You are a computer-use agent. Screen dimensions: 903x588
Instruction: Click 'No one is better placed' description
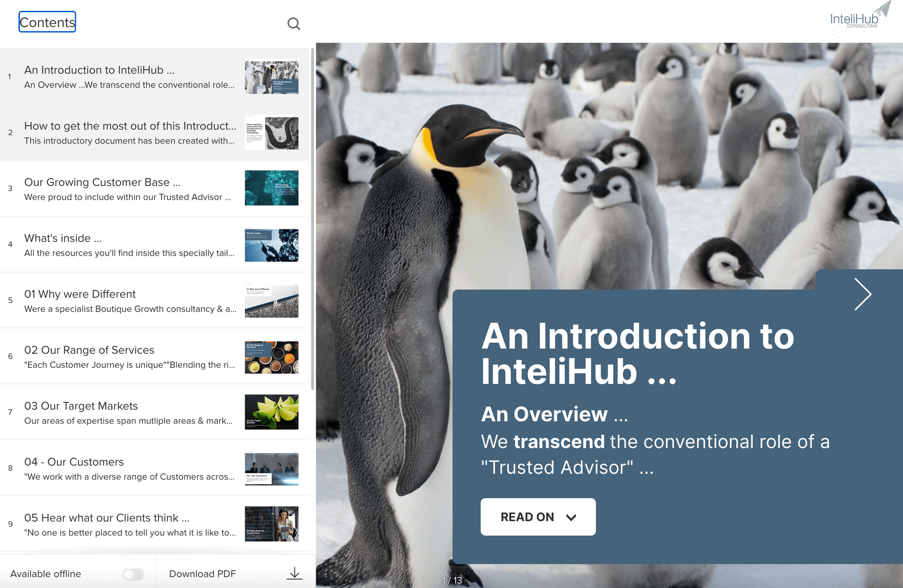click(130, 533)
